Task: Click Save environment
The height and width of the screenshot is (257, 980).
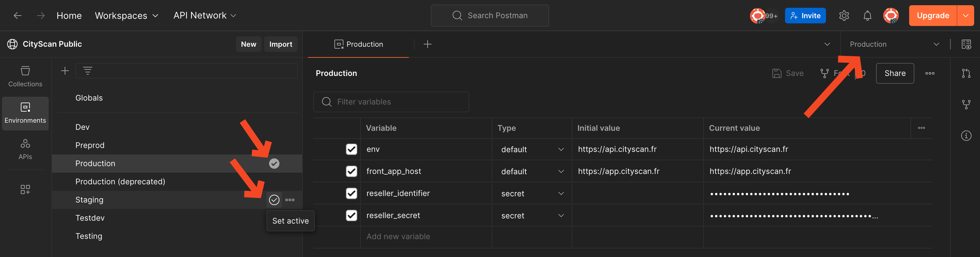Action: coord(788,73)
